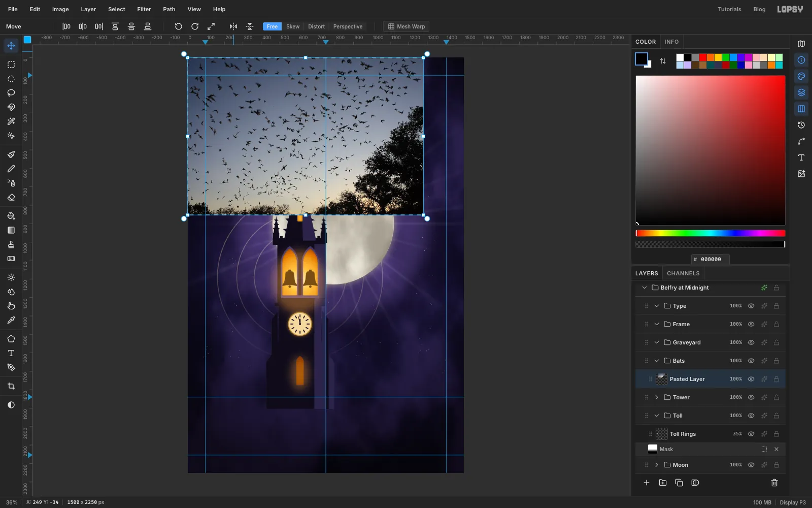
Task: Collapse the Frame group
Action: [x=657, y=324]
